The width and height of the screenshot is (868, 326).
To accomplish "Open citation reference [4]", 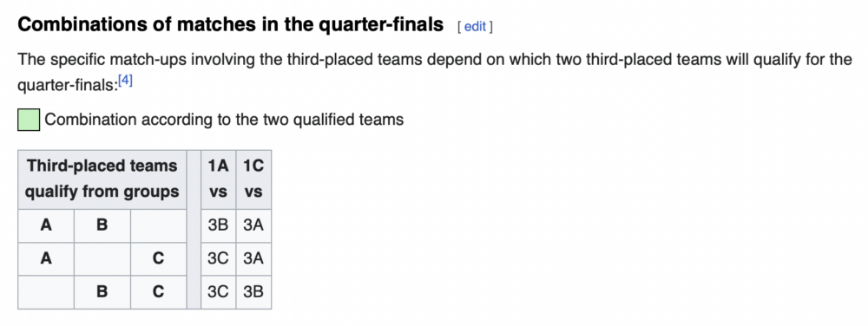I will 125,81.
